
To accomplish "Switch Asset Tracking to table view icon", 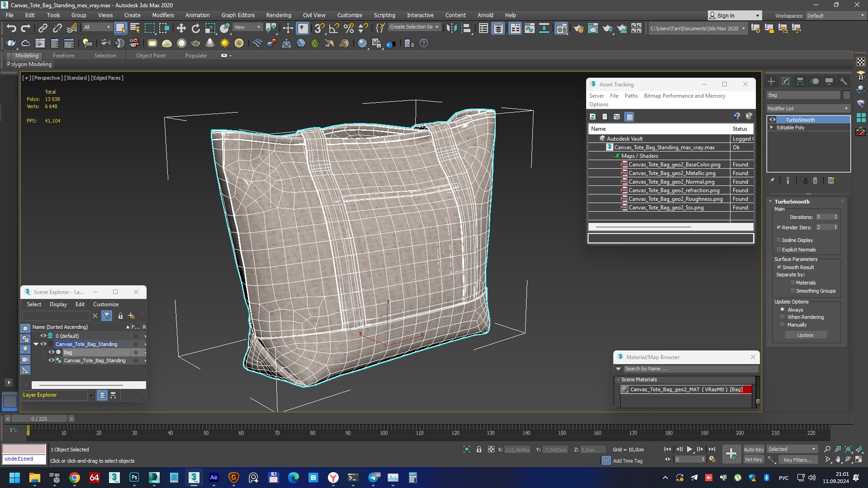I will pos(629,117).
